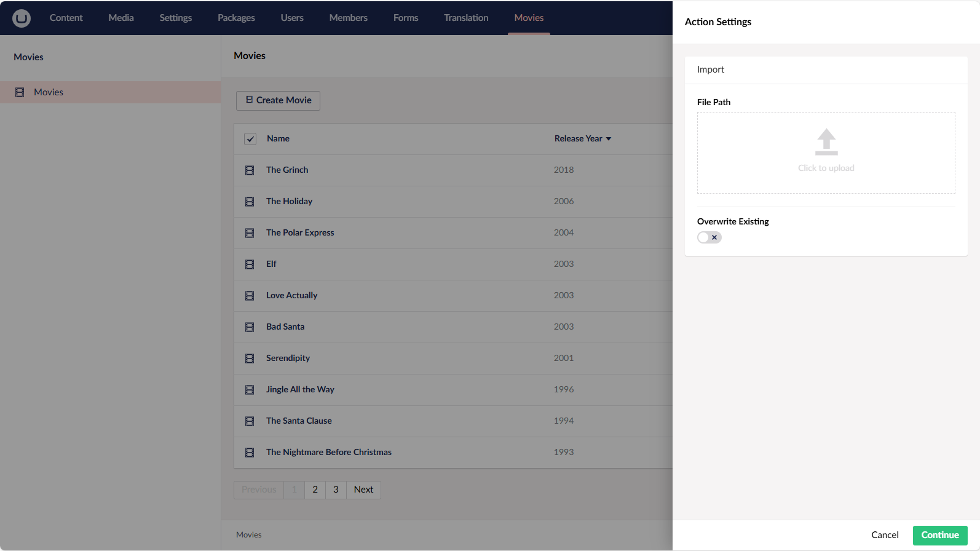Click the film icon beside Serendipity
The image size is (980, 551).
click(250, 359)
